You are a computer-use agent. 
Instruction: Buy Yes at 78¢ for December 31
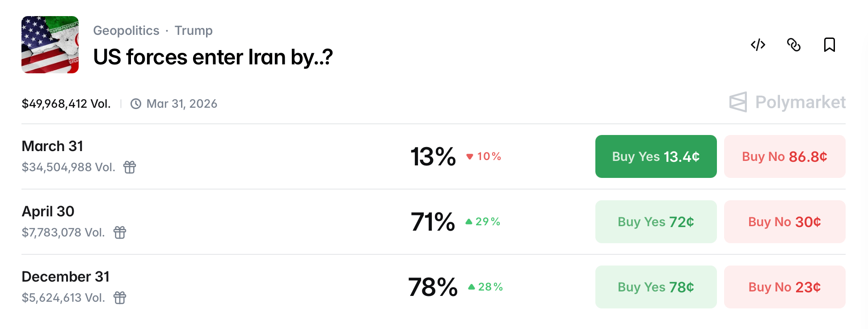coord(655,287)
